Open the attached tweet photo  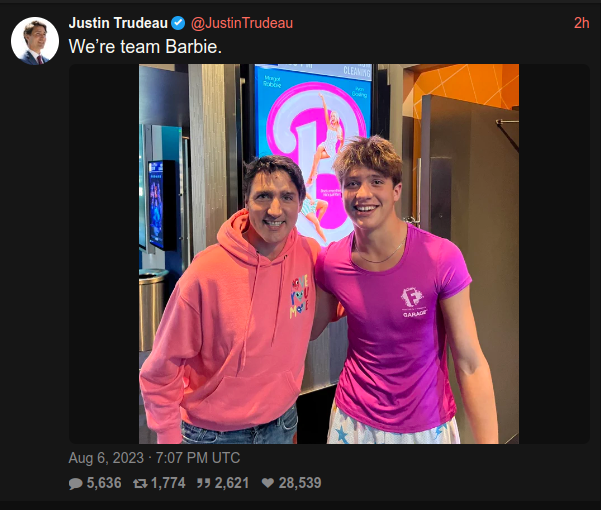[x=329, y=254]
